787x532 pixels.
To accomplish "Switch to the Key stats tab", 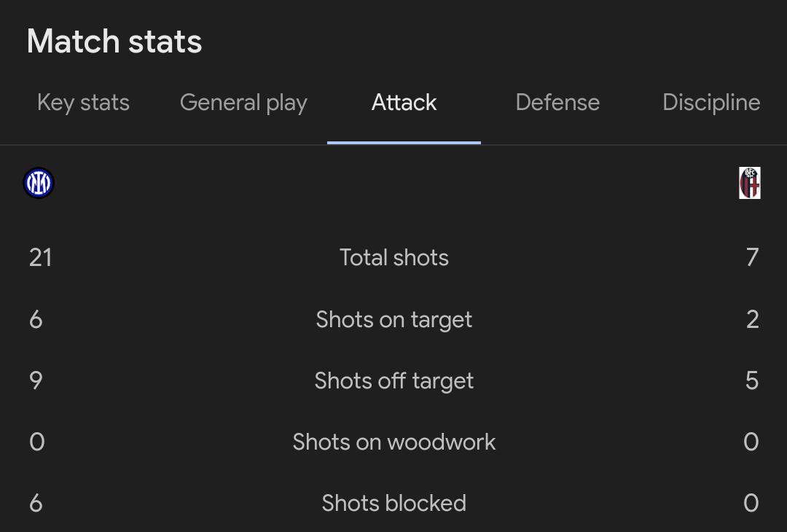I will pyautogui.click(x=83, y=103).
